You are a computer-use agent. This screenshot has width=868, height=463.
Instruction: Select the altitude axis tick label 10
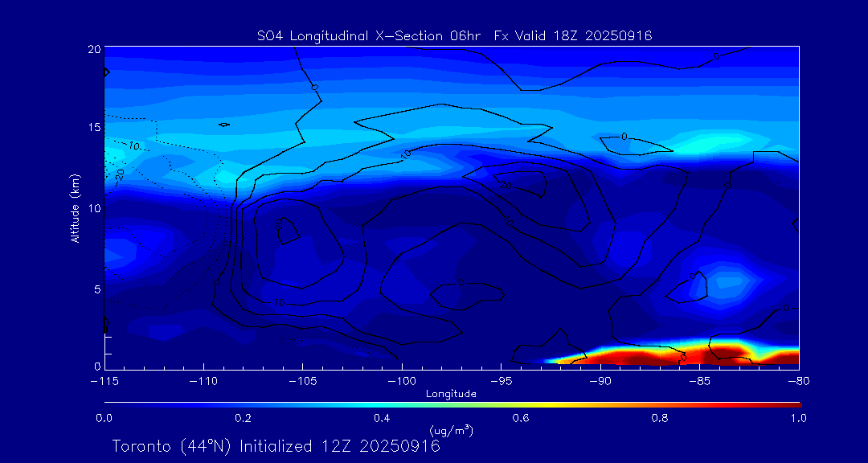pyautogui.click(x=94, y=208)
